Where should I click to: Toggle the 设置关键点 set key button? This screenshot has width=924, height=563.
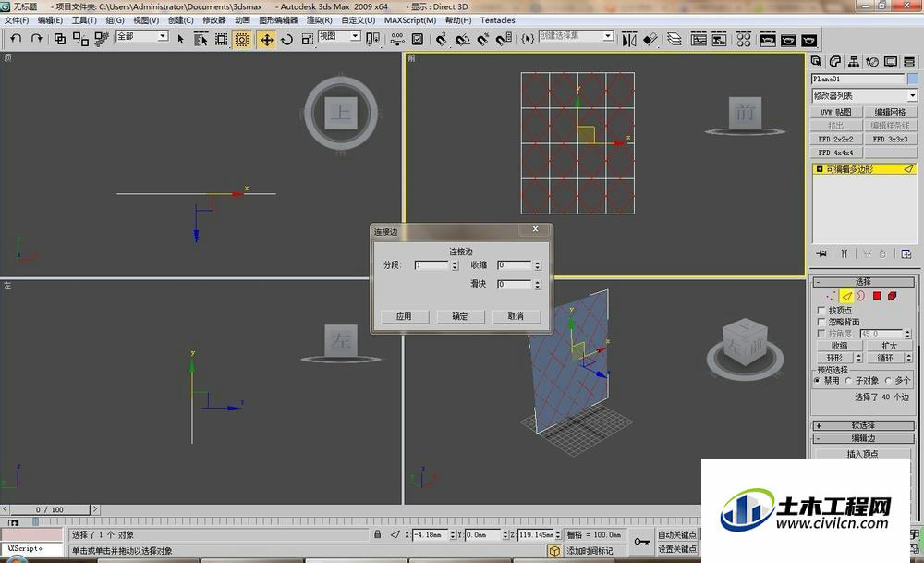pyautogui.click(x=677, y=549)
